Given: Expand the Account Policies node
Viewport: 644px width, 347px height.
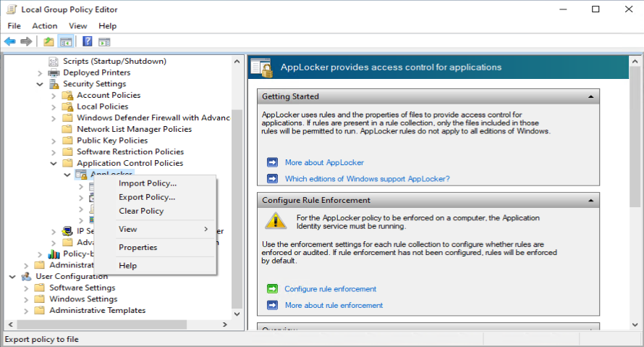Looking at the screenshot, I should click(54, 96).
